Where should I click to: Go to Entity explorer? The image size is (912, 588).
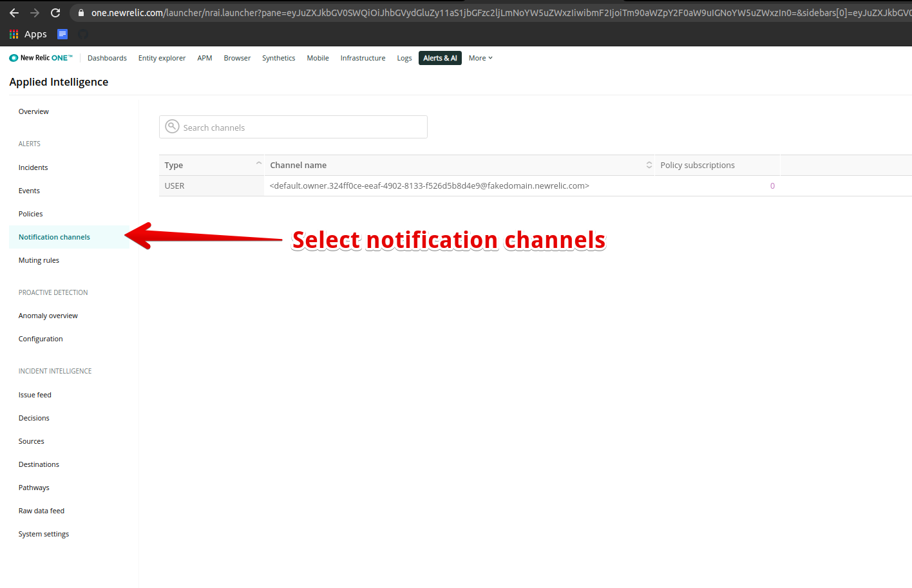pos(162,58)
